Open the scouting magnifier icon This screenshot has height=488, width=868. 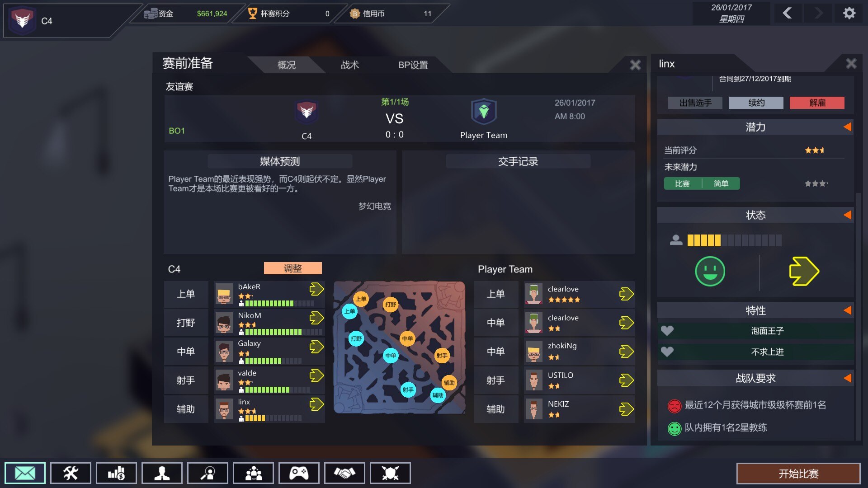(x=208, y=473)
